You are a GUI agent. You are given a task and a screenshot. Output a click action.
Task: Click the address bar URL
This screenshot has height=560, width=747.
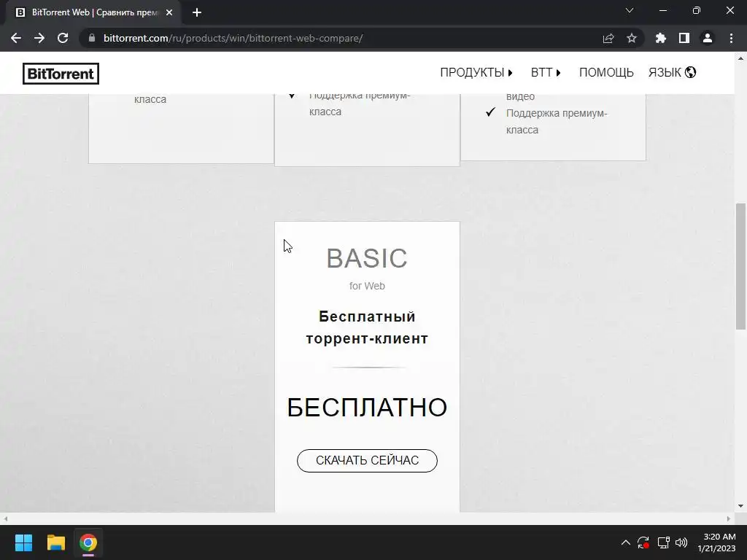pos(233,38)
